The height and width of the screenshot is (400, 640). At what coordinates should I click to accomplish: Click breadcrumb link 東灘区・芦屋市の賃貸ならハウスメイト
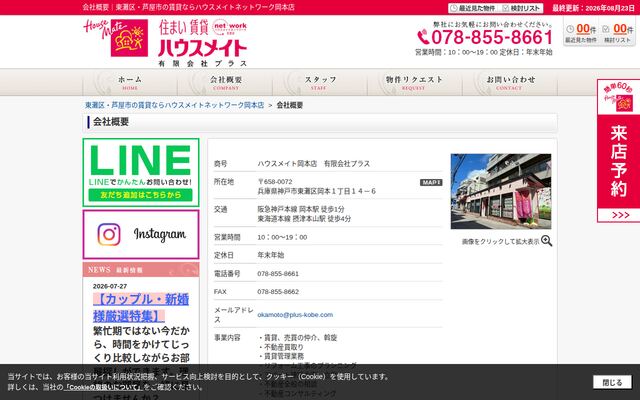[x=174, y=105]
